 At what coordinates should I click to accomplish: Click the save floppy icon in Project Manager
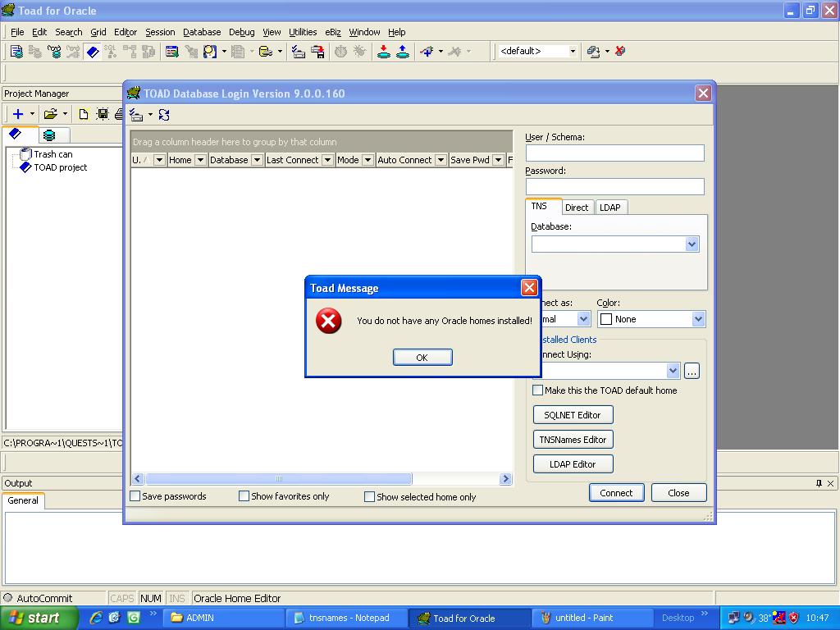(x=103, y=113)
